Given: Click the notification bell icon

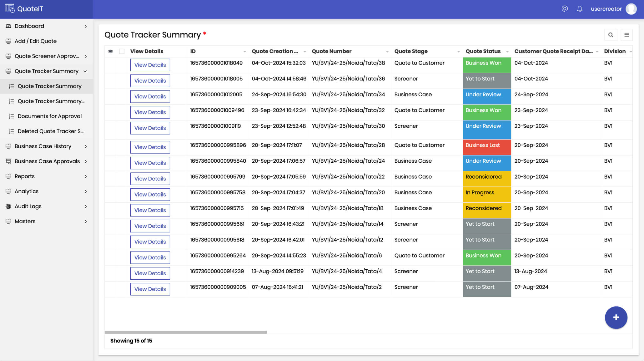Looking at the screenshot, I should pos(580,9).
